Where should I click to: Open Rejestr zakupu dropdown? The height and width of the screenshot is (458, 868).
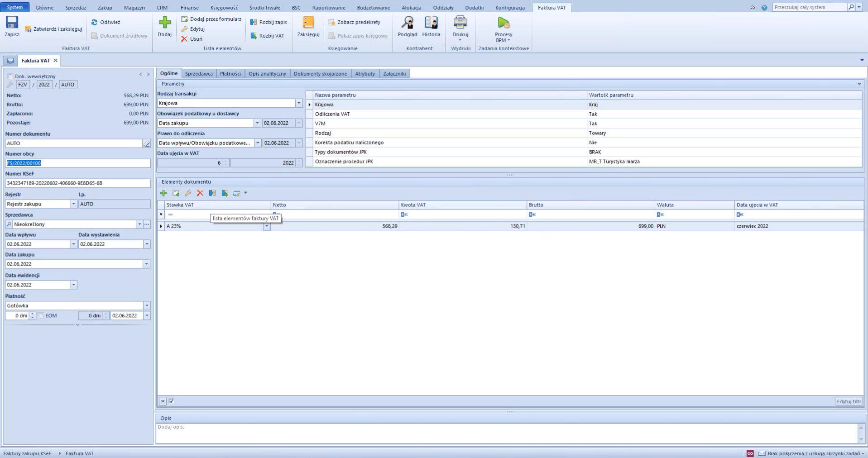pyautogui.click(x=73, y=204)
